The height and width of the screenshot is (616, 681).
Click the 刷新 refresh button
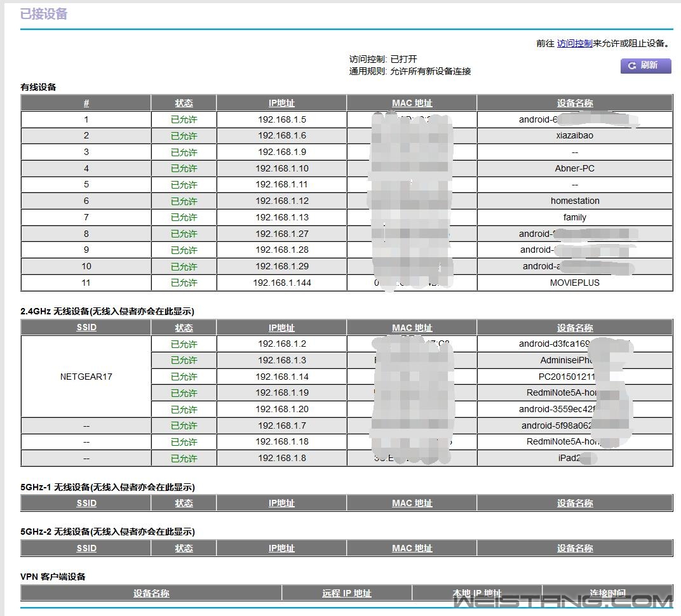pos(645,65)
